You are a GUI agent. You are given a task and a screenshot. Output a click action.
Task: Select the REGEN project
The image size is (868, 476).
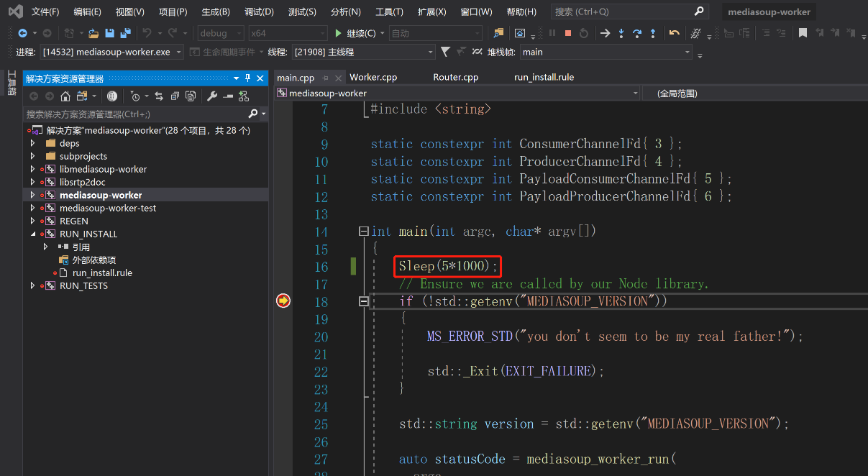click(x=74, y=221)
